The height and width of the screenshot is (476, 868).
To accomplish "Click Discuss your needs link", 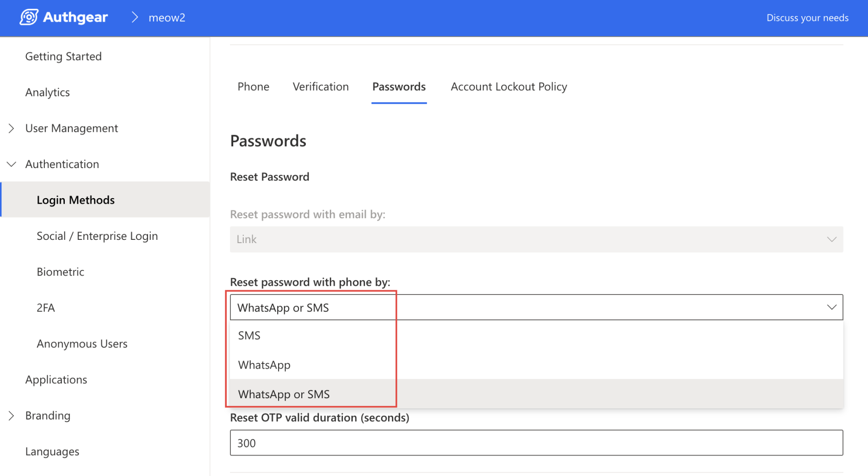I will [x=807, y=18].
